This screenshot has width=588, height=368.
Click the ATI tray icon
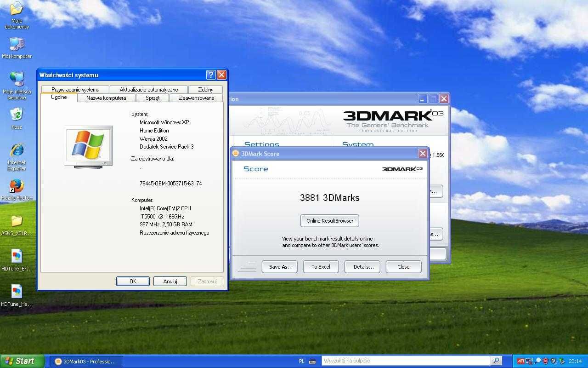point(521,361)
